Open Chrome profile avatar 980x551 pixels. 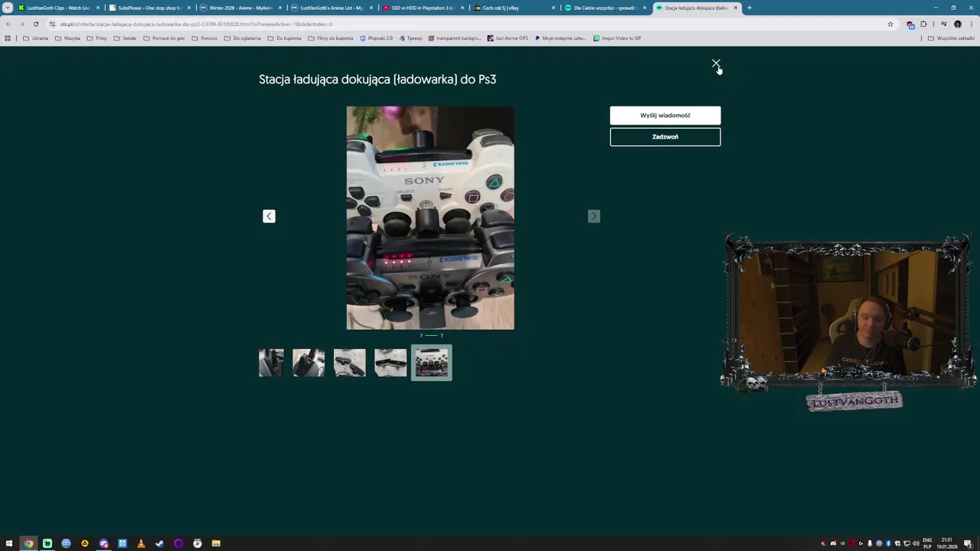point(957,24)
